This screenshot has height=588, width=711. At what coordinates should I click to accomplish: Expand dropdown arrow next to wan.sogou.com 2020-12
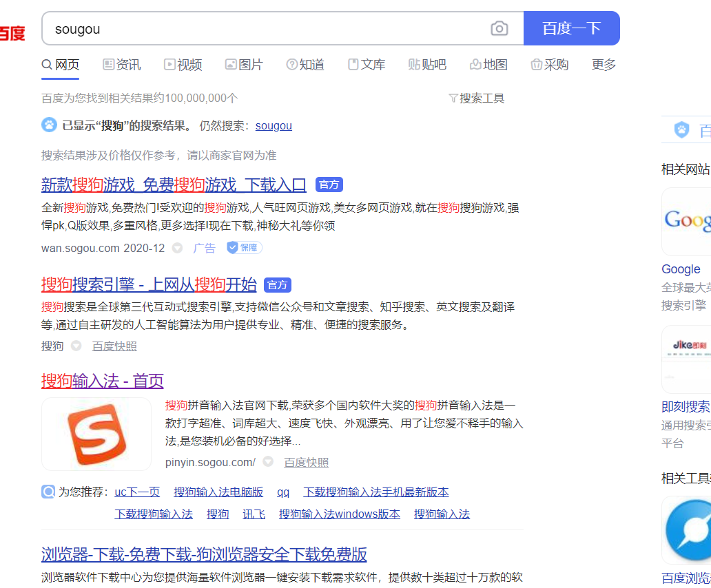click(177, 248)
